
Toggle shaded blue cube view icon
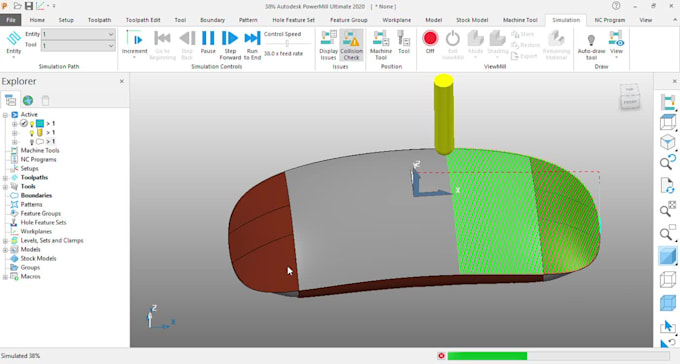667,256
